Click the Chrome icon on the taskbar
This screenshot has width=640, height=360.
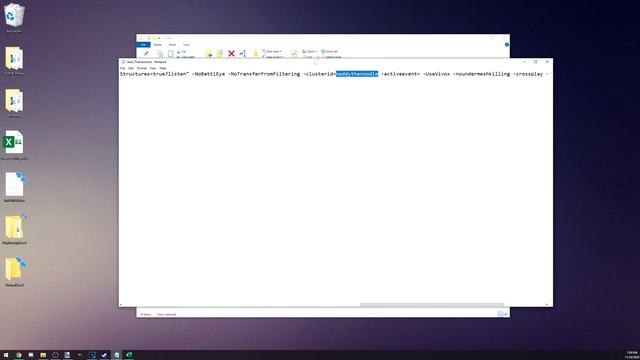[18, 355]
